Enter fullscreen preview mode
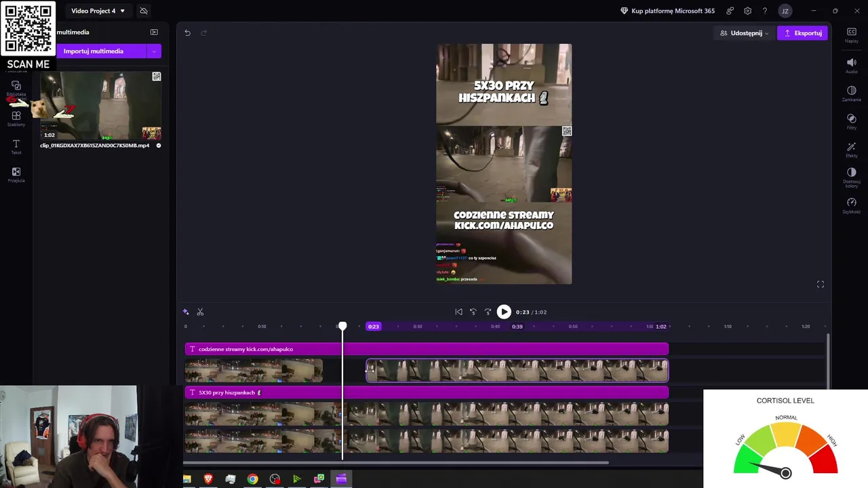 (x=820, y=284)
